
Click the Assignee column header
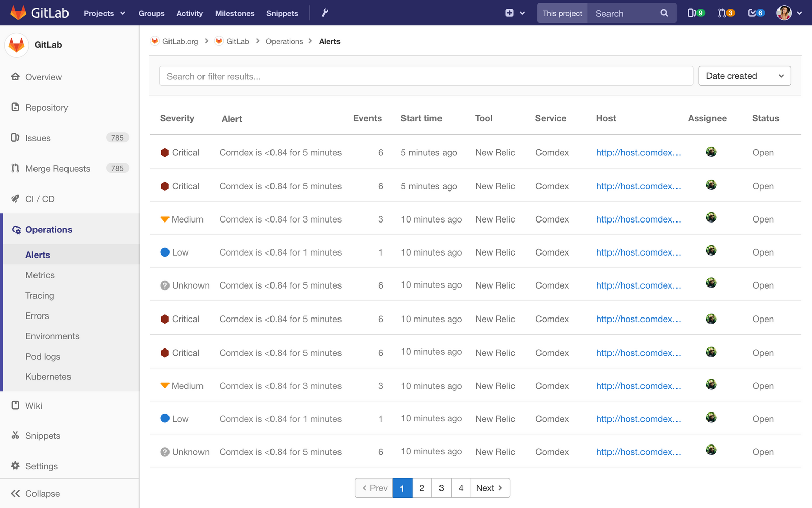[x=707, y=118]
